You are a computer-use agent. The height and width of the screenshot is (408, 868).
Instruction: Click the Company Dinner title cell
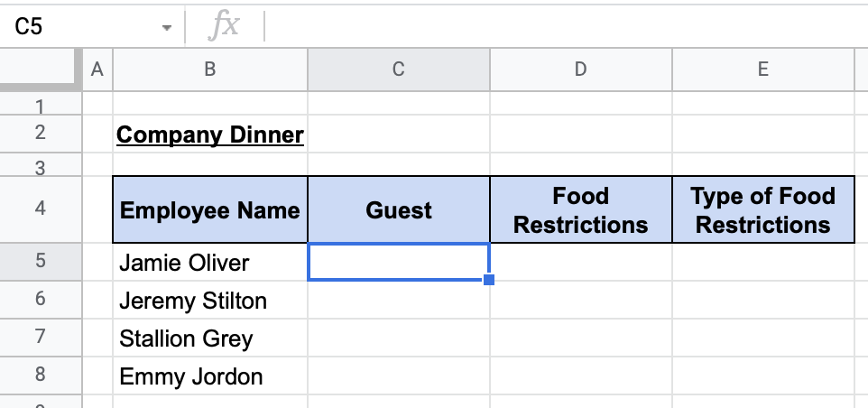coord(210,135)
